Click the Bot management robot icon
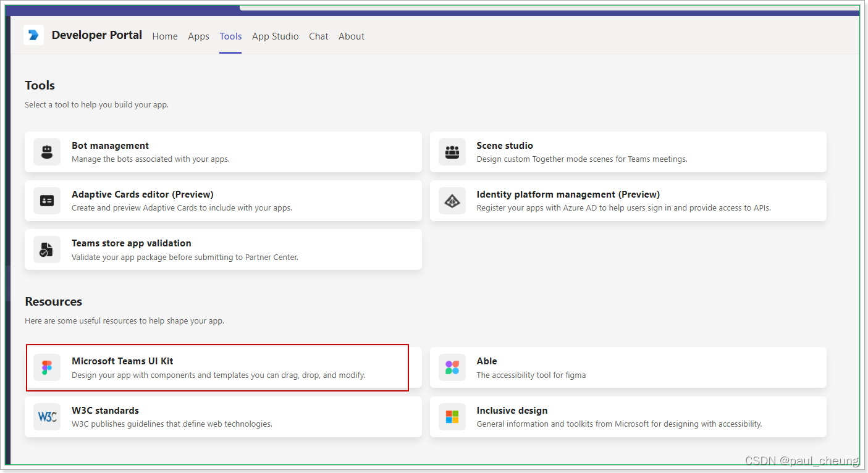The height and width of the screenshot is (473, 868). [47, 152]
